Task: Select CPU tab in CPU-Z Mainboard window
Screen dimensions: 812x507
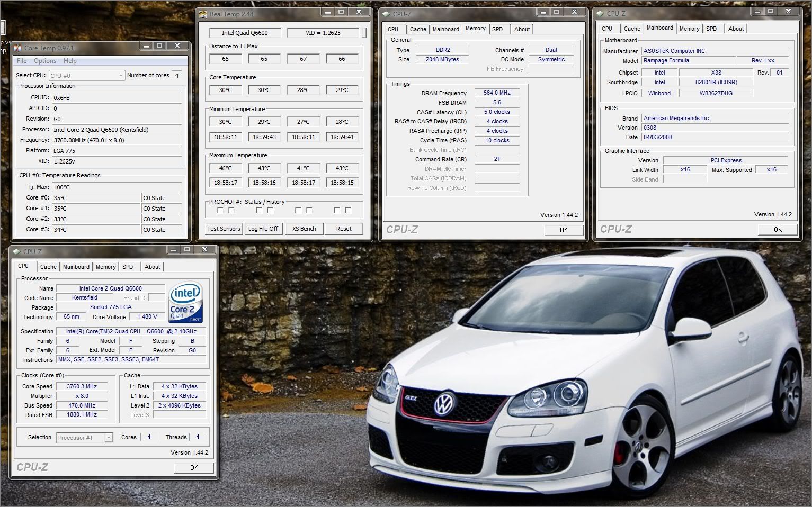Action: (607, 29)
